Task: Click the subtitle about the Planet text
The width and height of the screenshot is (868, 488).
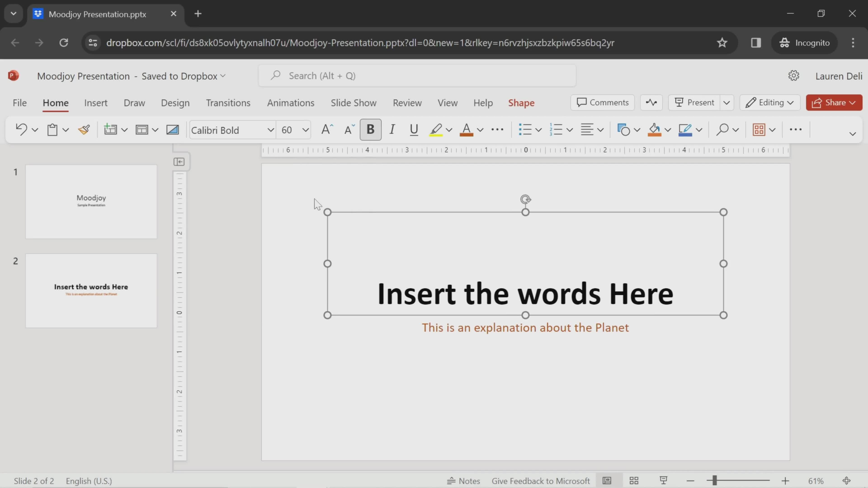Action: coord(525,328)
